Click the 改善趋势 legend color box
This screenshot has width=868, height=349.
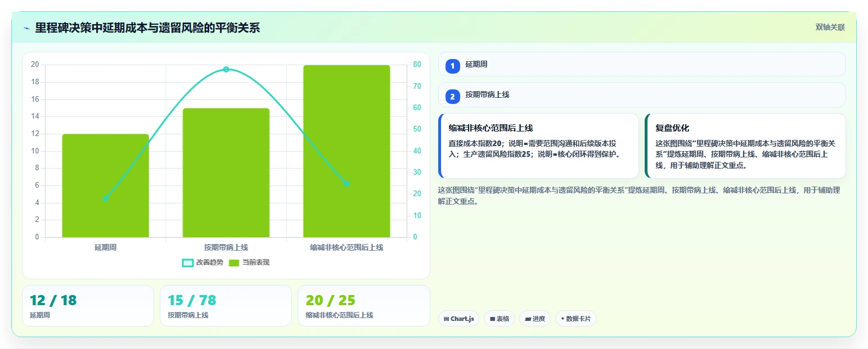(x=188, y=262)
